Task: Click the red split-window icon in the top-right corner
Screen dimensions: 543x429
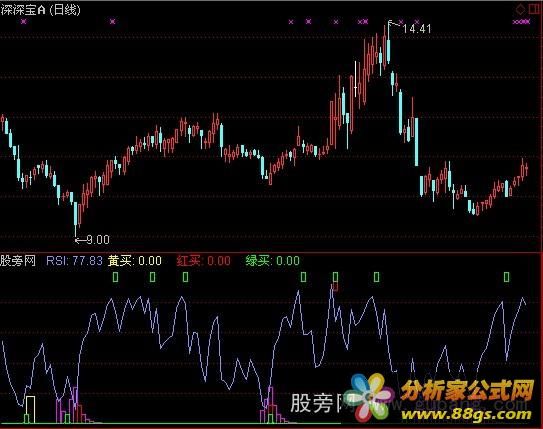Action: (535, 9)
